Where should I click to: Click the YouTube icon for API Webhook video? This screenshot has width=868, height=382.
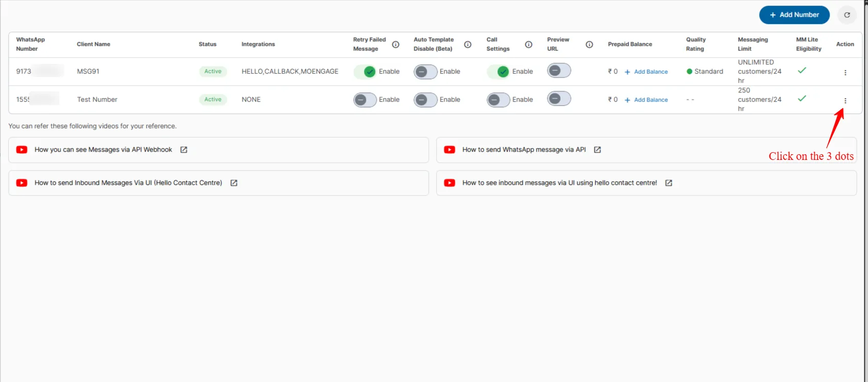tap(21, 150)
